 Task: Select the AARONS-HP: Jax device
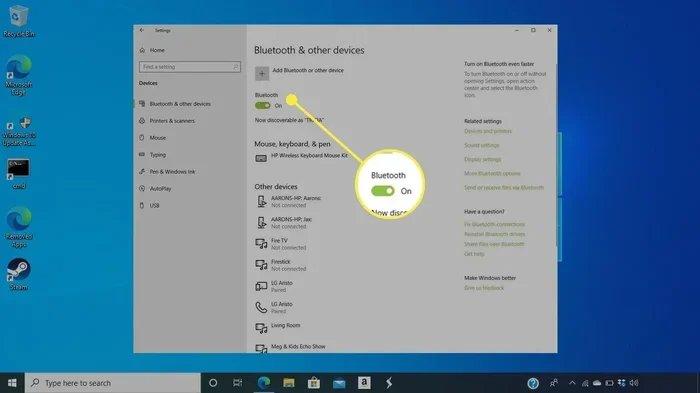284,222
